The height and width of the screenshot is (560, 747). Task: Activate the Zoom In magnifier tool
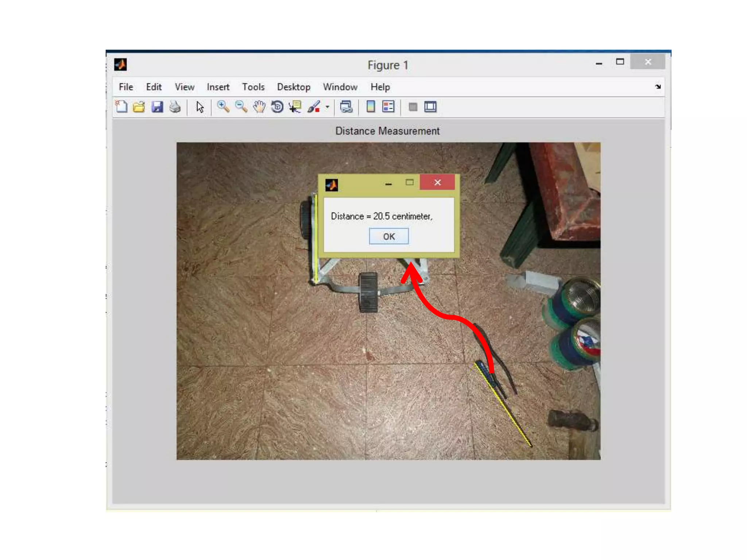(x=223, y=107)
